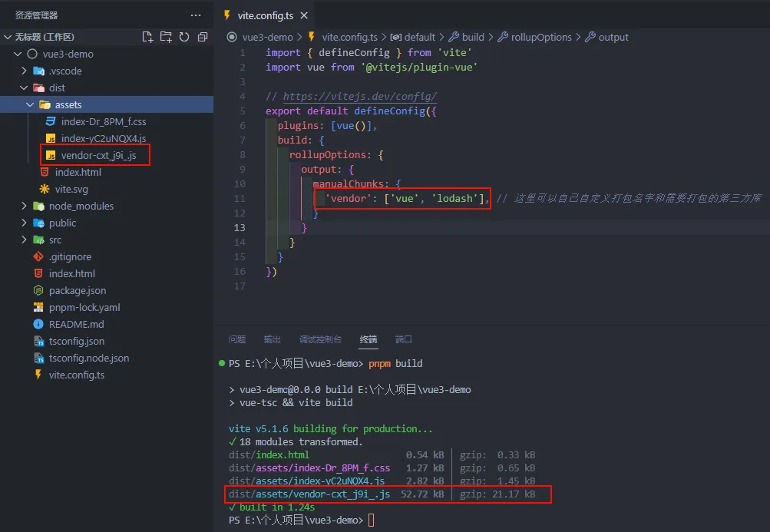Image resolution: width=770 pixels, height=532 pixels.
Task: Expand the src folder
Action: tap(24, 240)
